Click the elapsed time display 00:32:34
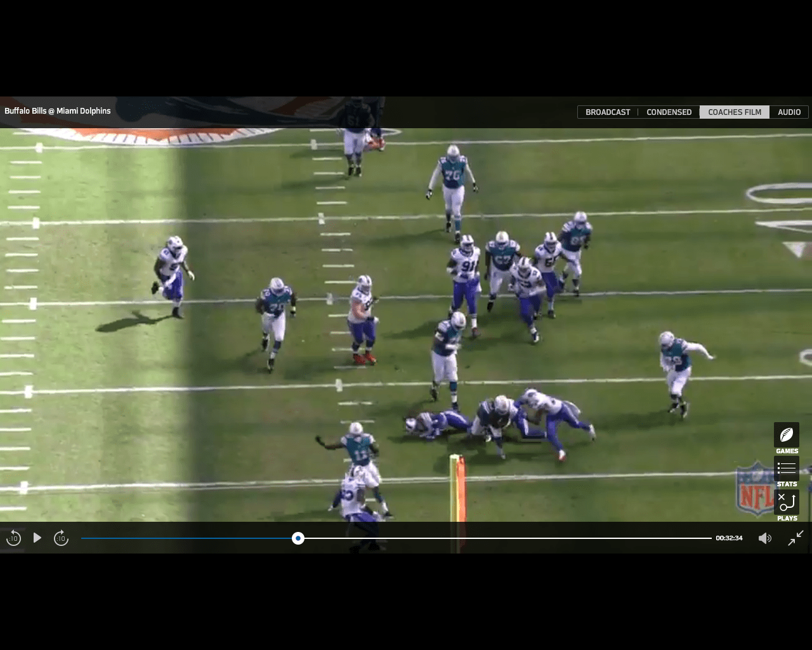Viewport: 812px width, 650px height. point(728,538)
